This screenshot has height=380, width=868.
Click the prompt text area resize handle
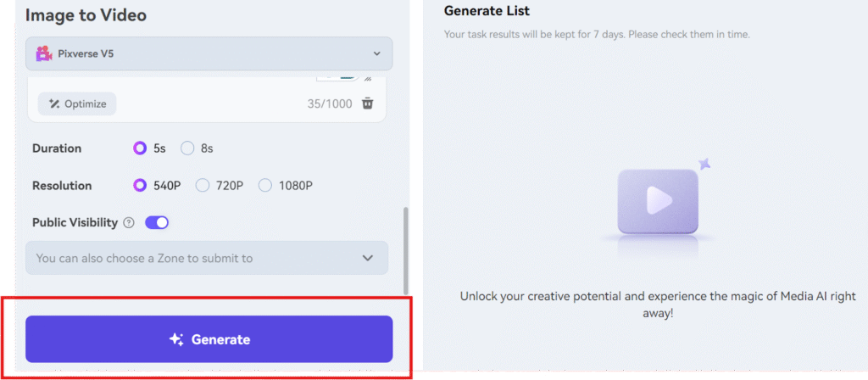[367, 78]
